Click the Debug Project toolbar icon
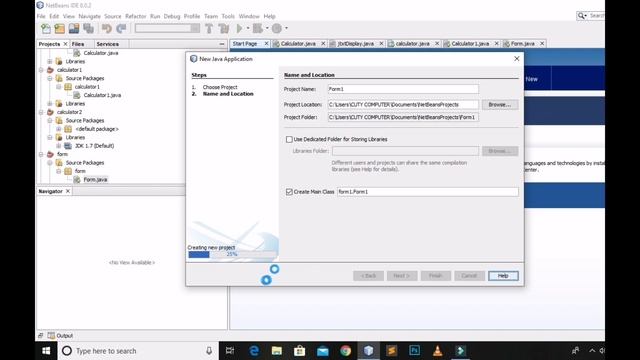The height and width of the screenshot is (360, 640). (x=258, y=29)
